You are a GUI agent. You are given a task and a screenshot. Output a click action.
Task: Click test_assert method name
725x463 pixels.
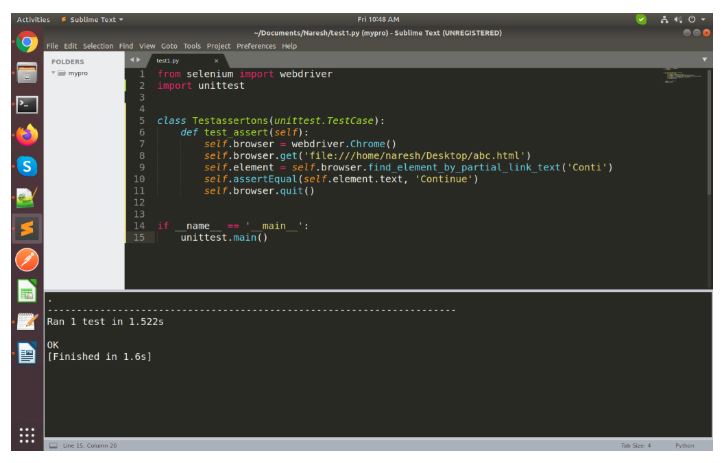click(236, 132)
